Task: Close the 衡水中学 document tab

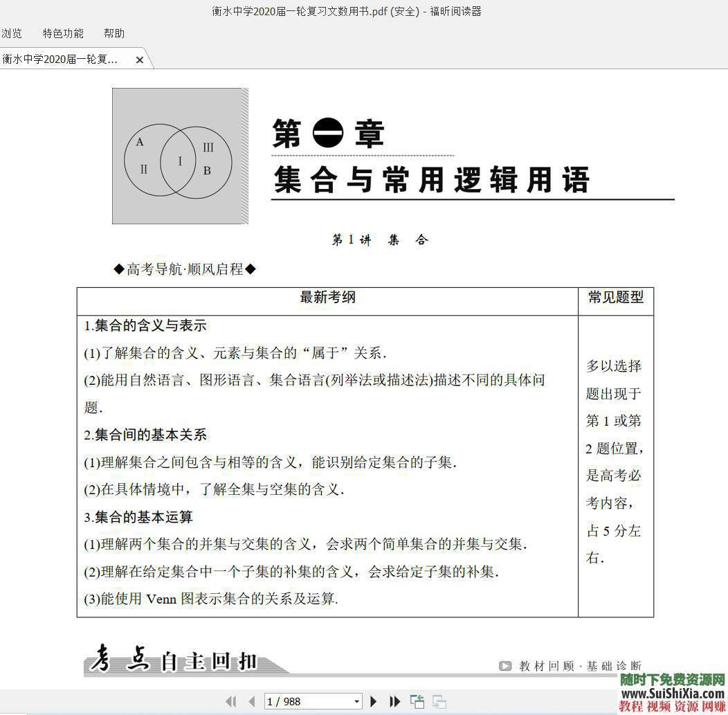Action: pyautogui.click(x=140, y=60)
